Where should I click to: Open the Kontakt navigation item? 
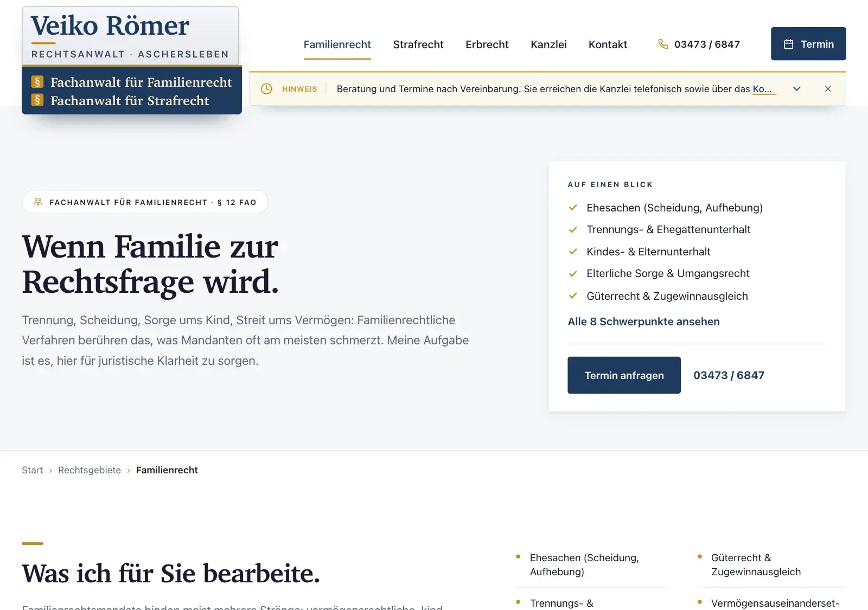(608, 44)
